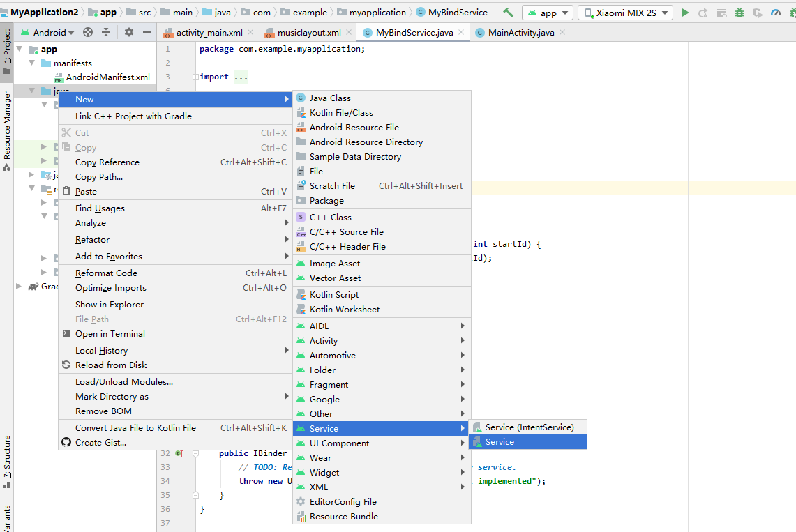
Task: Click the Apply Code Changes icon
Action: (721, 13)
